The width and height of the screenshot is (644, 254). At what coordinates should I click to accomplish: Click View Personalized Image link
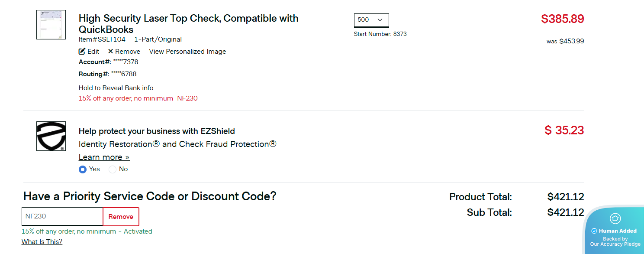tap(187, 52)
